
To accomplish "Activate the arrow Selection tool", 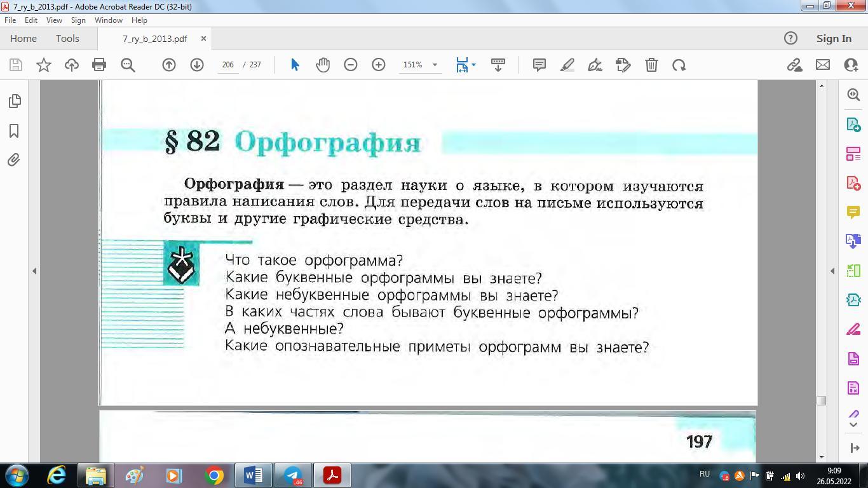I will tap(295, 65).
